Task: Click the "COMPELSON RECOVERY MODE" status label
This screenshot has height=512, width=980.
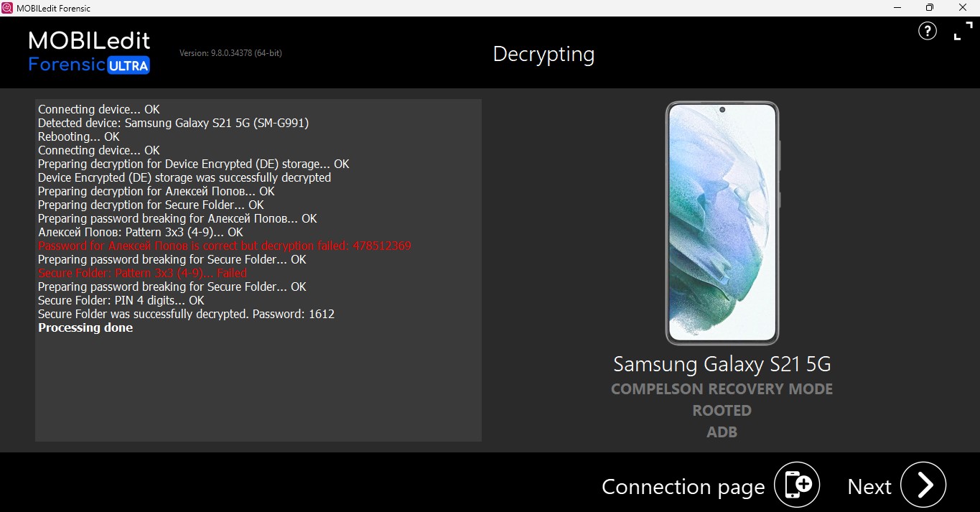Action: pyautogui.click(x=722, y=388)
